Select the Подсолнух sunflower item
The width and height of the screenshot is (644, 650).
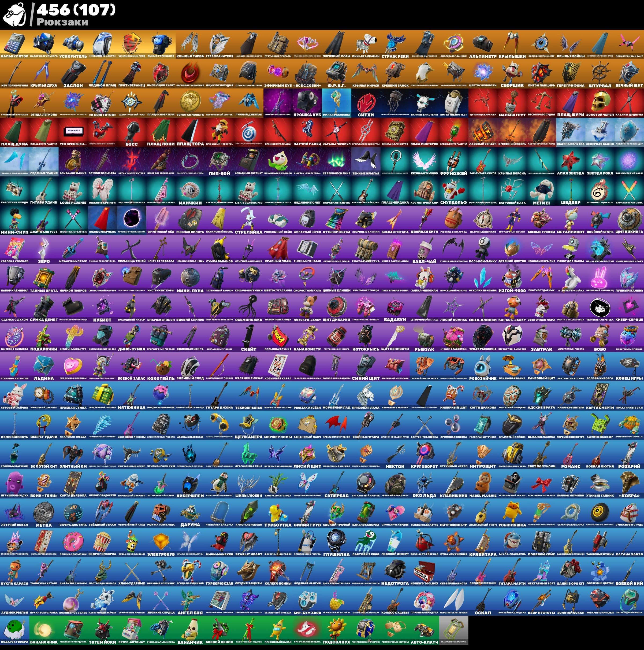pyautogui.click(x=336, y=630)
